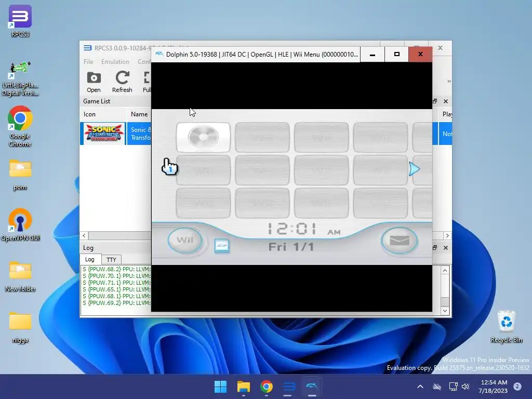Click the Sonic game name cell

140,134
